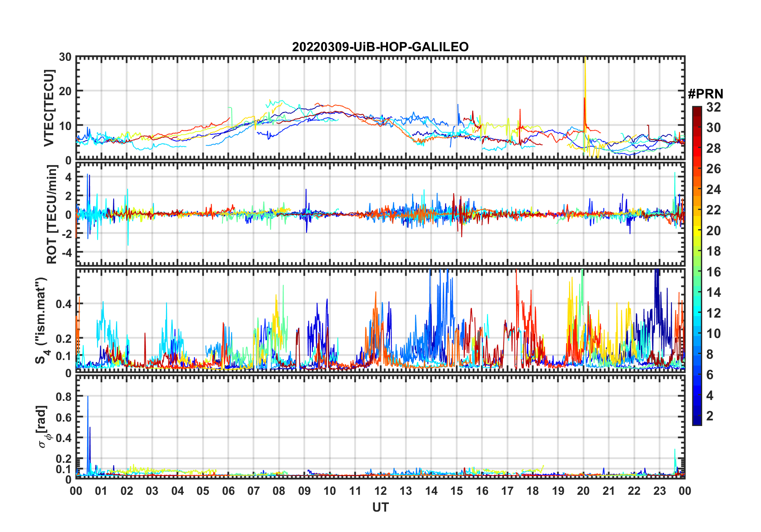This screenshot has height=532, width=761.
Task: Click colorbar tick label "18"
Action: click(713, 251)
